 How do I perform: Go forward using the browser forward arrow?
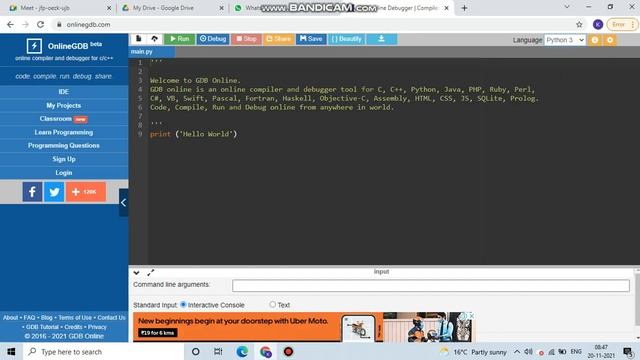pos(26,24)
